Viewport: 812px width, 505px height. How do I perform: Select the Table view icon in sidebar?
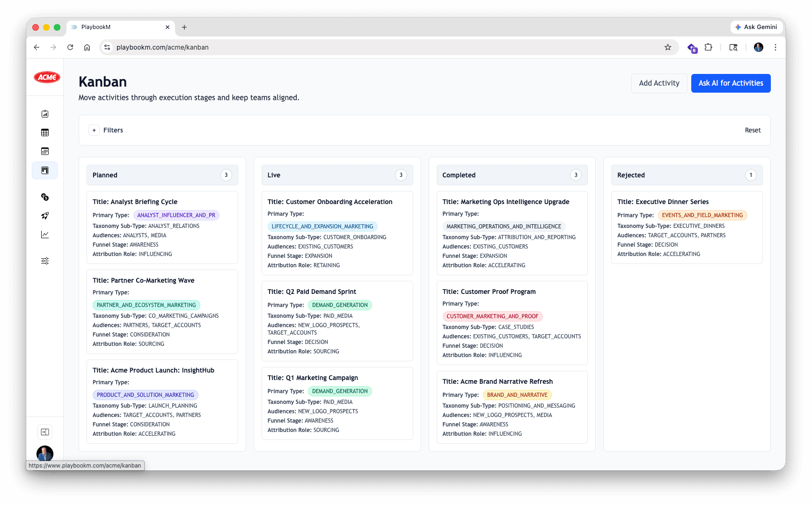pos(44,132)
